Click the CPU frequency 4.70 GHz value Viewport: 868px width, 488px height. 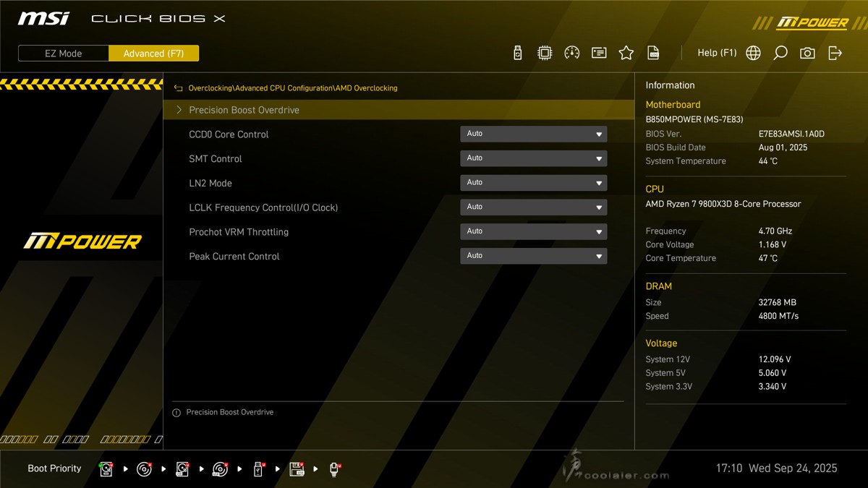[775, 231]
